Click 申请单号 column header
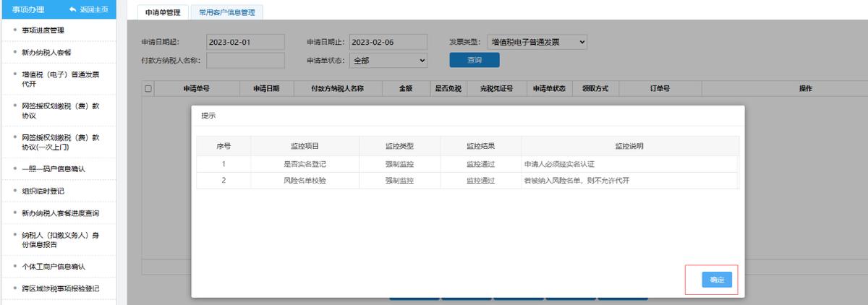This screenshot has height=305, width=868. (196, 88)
